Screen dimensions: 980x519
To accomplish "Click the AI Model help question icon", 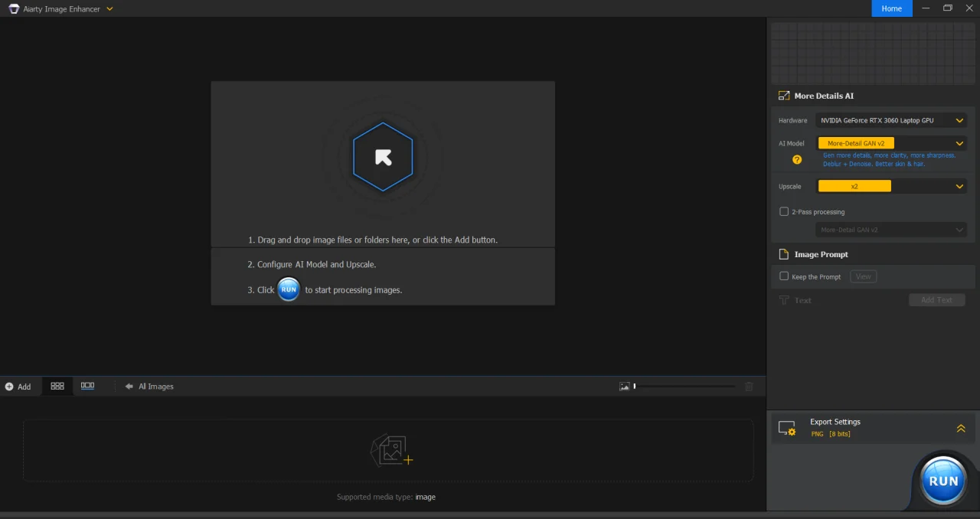I will (797, 160).
